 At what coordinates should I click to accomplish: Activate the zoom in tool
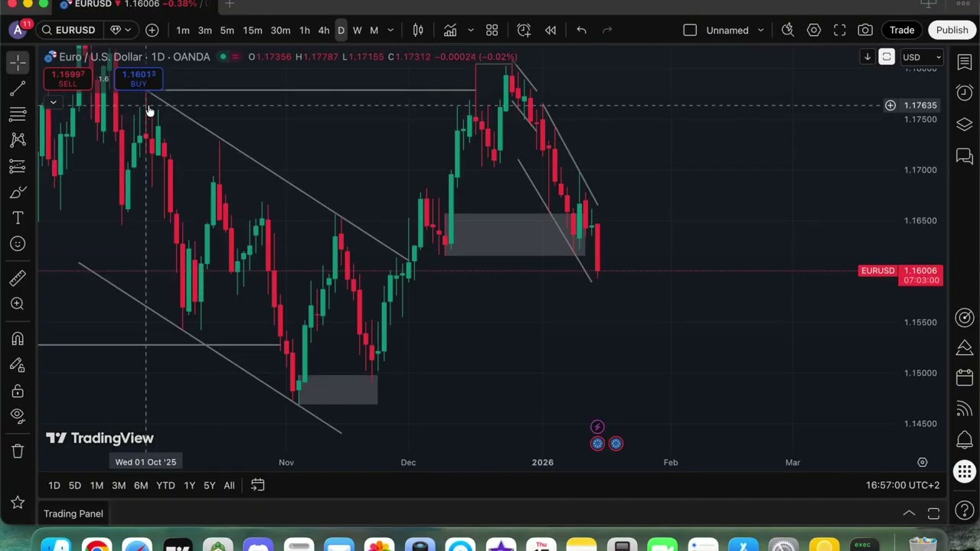18,304
